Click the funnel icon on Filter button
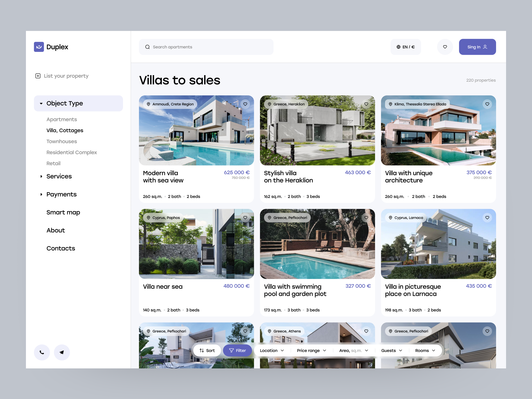This screenshot has width=532, height=399. (x=231, y=350)
